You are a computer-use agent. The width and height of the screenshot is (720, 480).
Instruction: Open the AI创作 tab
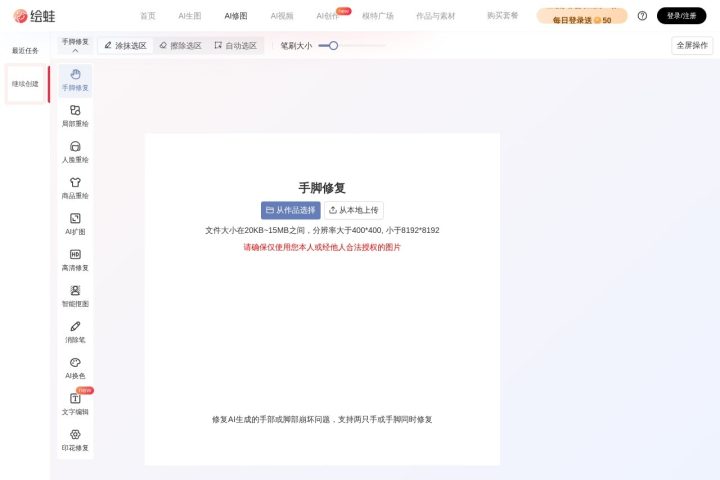tap(328, 16)
